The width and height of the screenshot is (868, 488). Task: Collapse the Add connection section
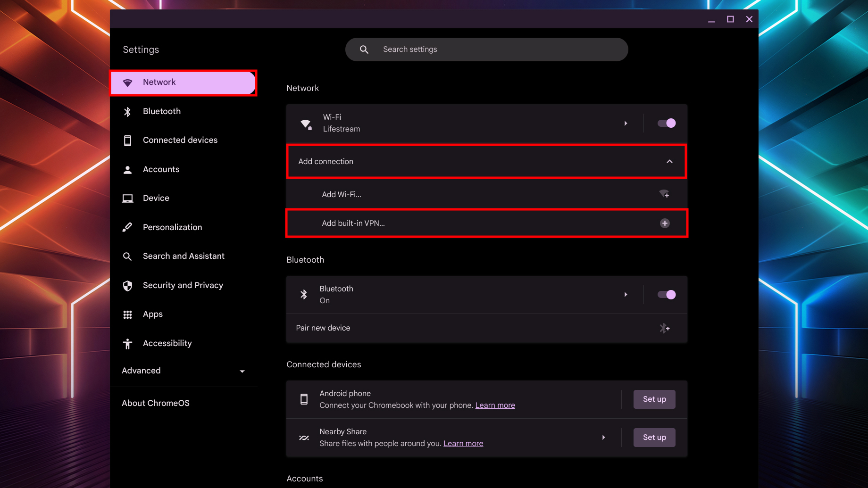tap(669, 162)
